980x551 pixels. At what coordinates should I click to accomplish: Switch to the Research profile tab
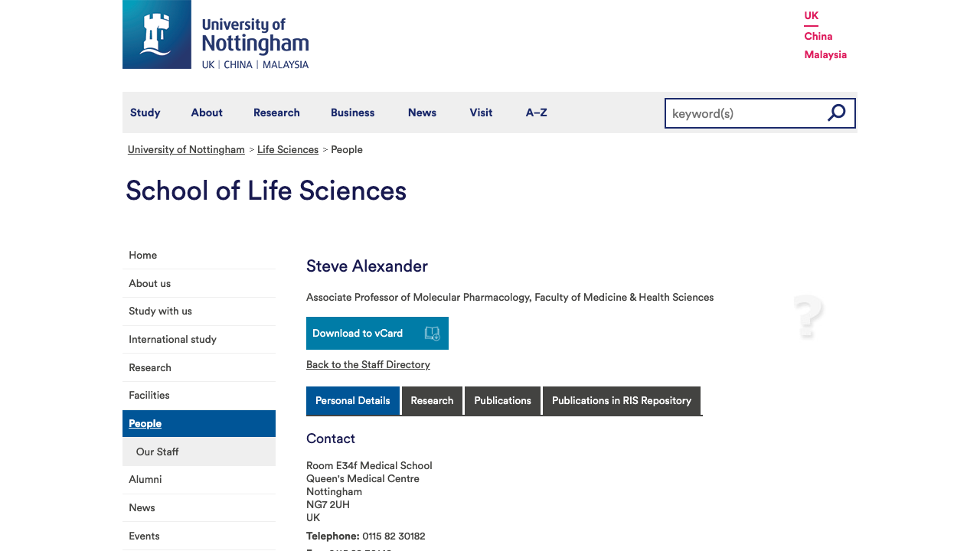pos(432,401)
